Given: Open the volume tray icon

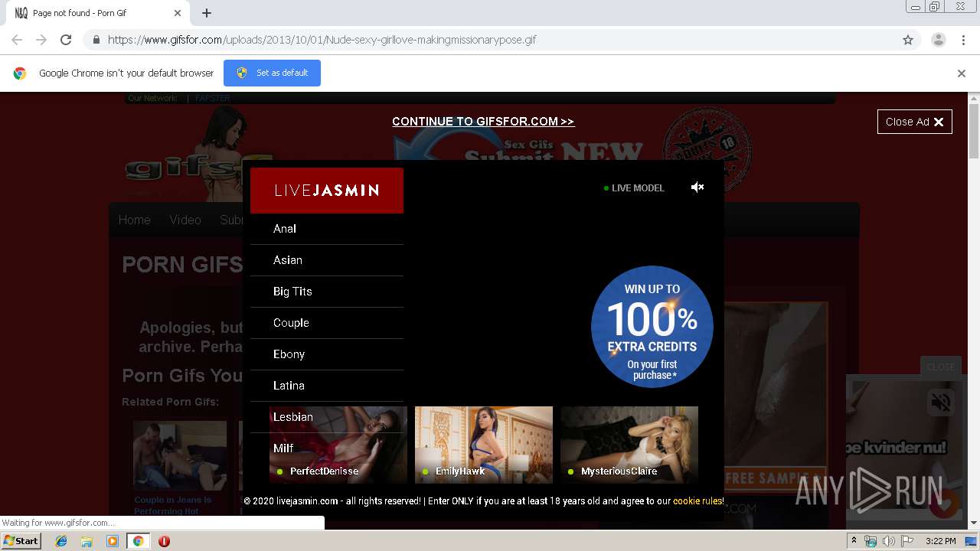Looking at the screenshot, I should (x=889, y=541).
